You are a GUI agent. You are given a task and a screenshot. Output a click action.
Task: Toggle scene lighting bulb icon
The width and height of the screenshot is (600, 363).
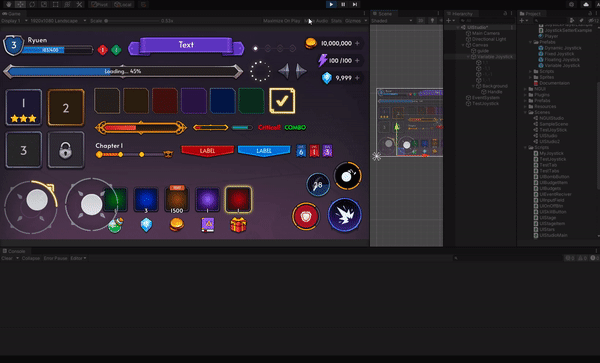coord(432,21)
